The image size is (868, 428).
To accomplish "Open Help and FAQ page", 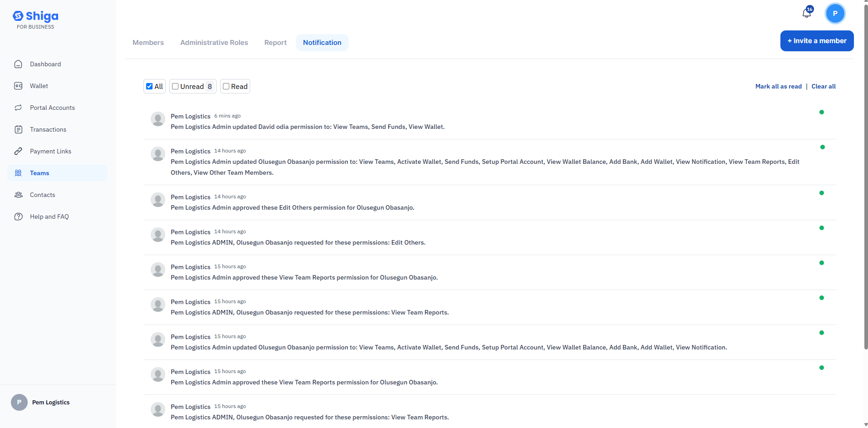I will pos(57,216).
